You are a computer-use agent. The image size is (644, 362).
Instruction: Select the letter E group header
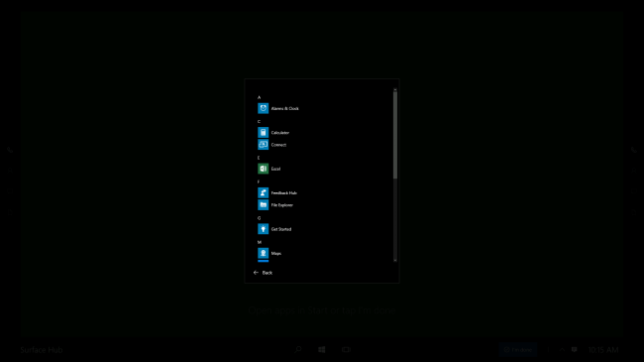click(x=259, y=158)
